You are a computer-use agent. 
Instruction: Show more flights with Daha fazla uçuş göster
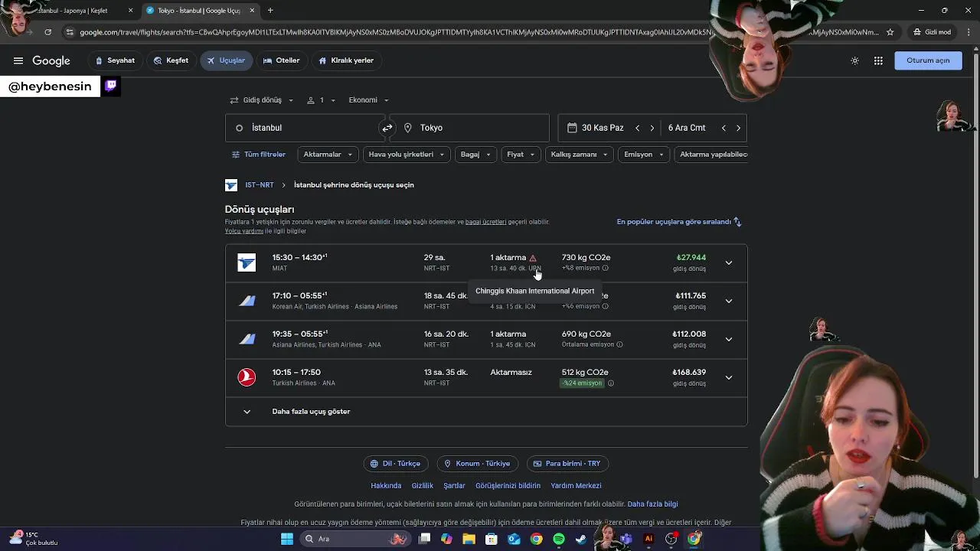486,412
